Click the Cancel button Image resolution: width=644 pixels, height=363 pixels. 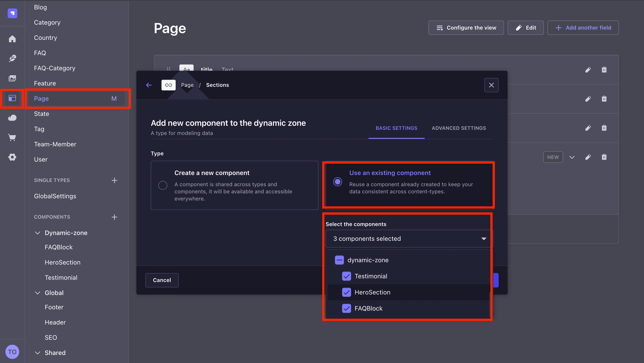click(x=162, y=280)
